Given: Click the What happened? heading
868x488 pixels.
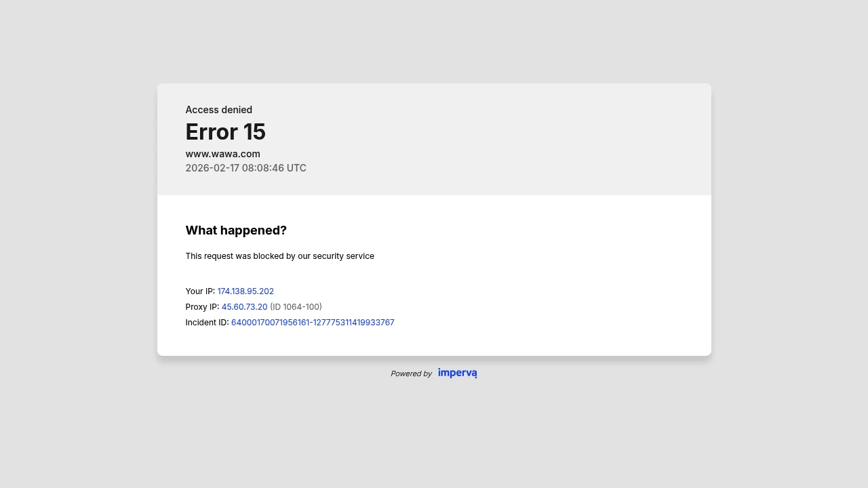Looking at the screenshot, I should pos(236,230).
